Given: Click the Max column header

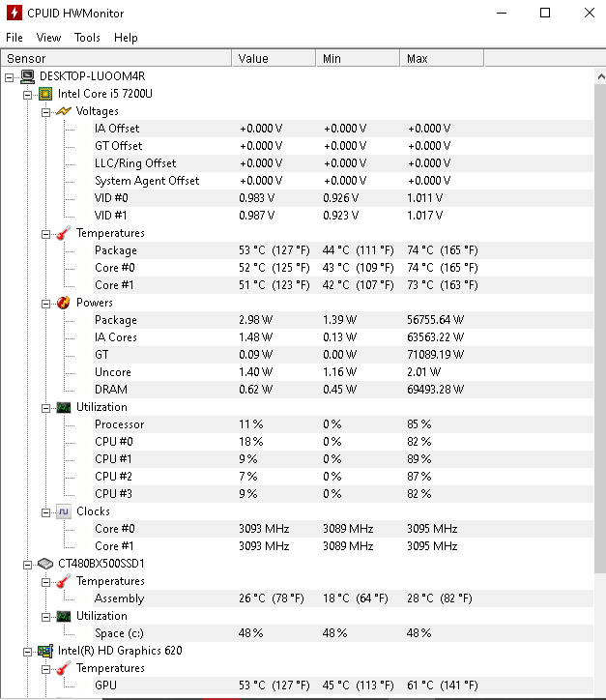Looking at the screenshot, I should [442, 58].
